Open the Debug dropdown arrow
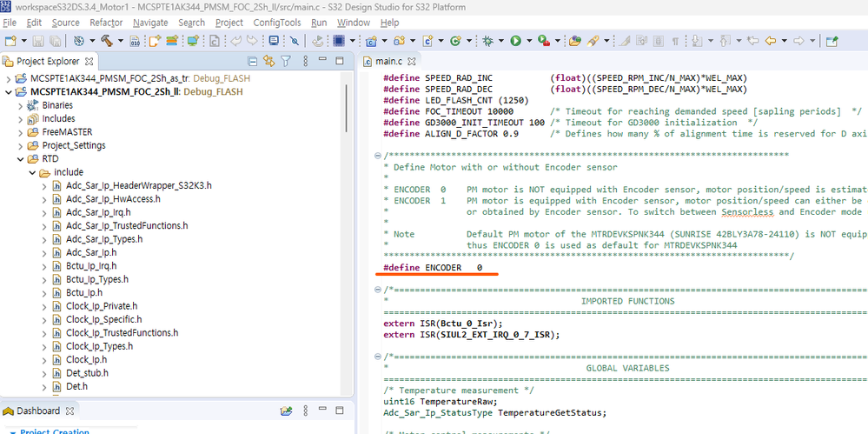Screen dimensions: 868x434 pyautogui.click(x=501, y=41)
